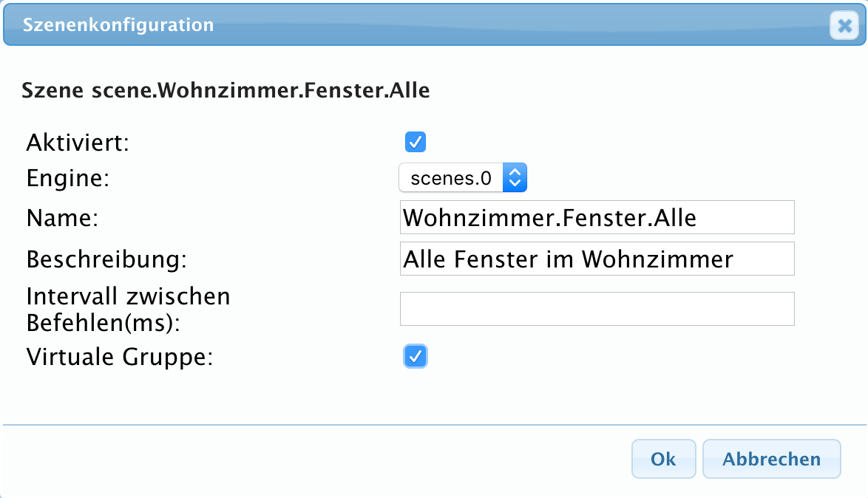
Task: Close the Szenenkonfiguration dialog with X
Action: click(x=844, y=26)
